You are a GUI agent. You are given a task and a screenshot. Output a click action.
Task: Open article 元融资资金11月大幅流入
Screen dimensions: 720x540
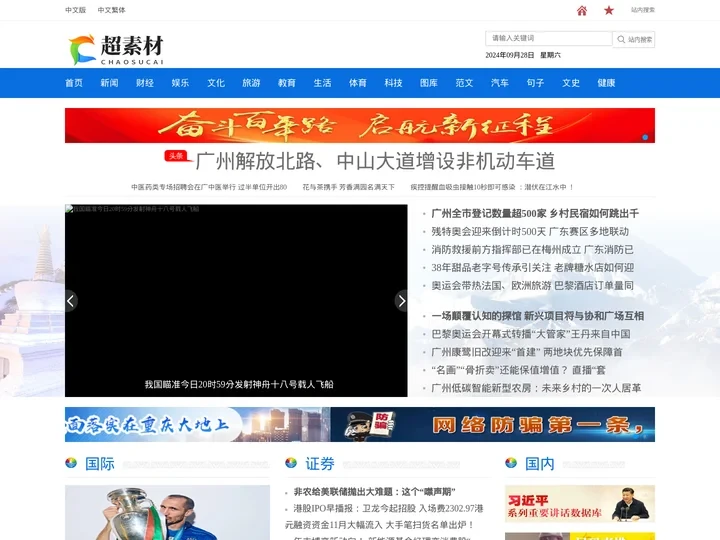(x=379, y=524)
